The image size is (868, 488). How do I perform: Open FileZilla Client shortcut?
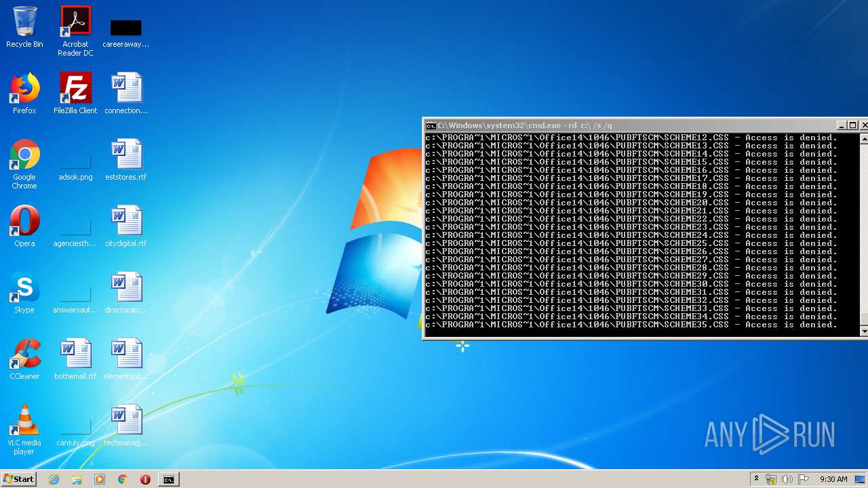tap(75, 94)
